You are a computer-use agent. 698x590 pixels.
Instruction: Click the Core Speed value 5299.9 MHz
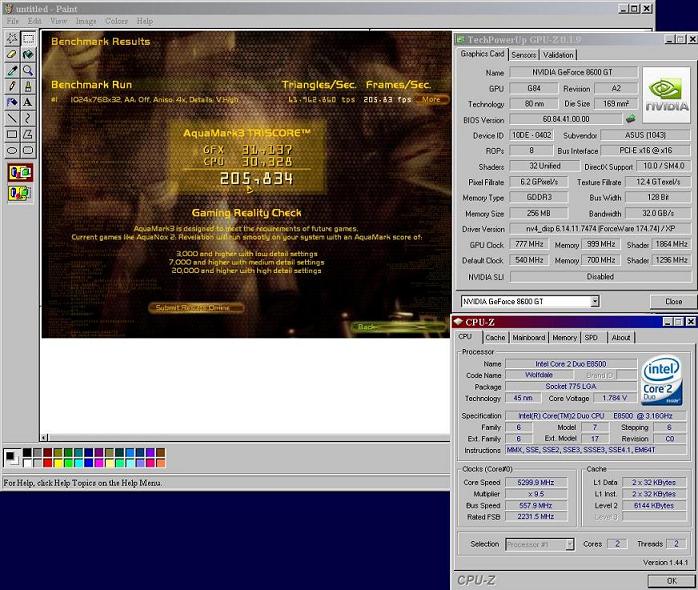[536, 482]
